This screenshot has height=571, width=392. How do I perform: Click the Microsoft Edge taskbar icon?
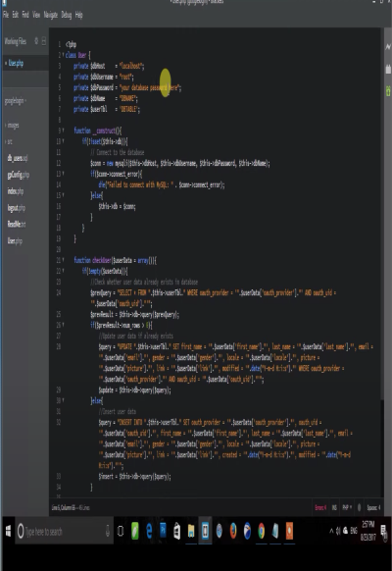point(149,531)
